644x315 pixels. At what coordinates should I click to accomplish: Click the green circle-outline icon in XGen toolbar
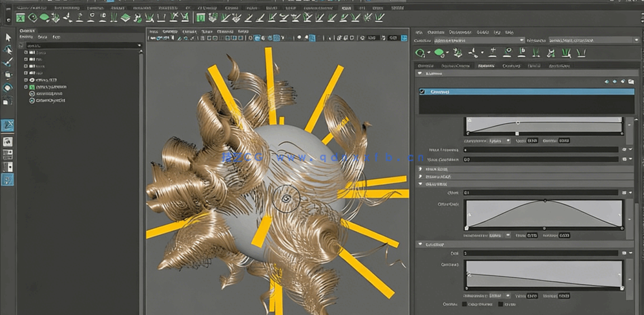[421, 53]
